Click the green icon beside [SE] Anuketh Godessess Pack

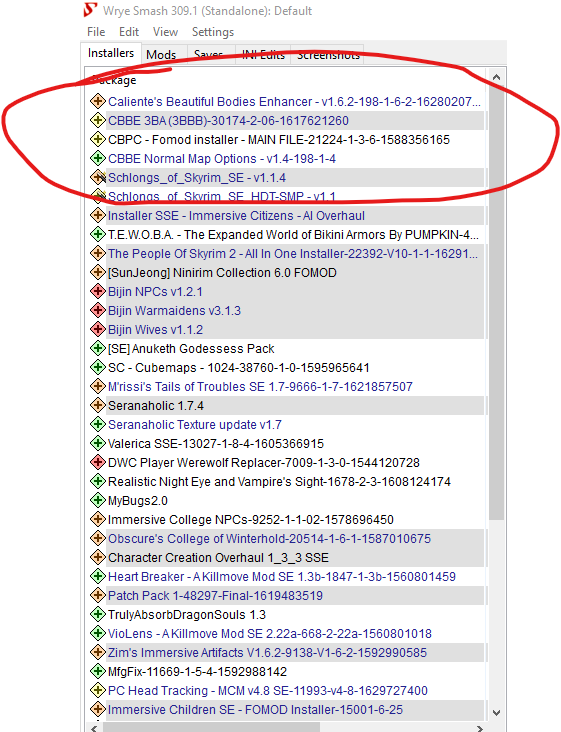coord(98,349)
